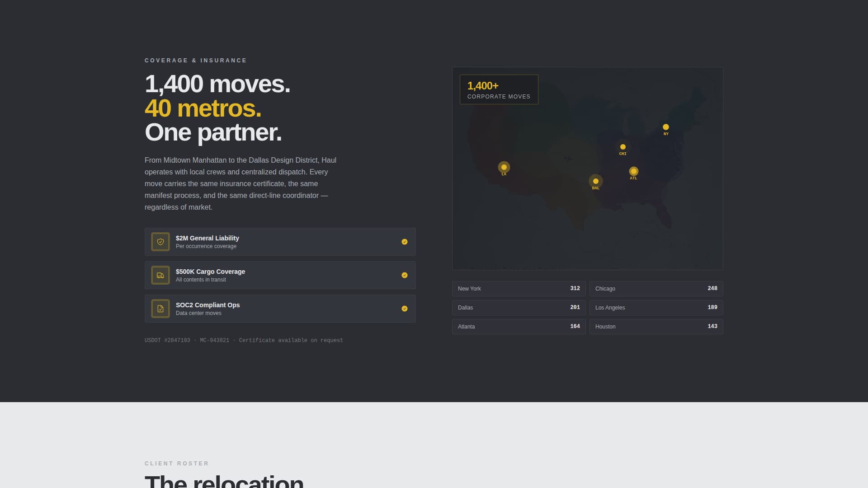Click the SOC2 Compliant Ops title

click(x=208, y=305)
